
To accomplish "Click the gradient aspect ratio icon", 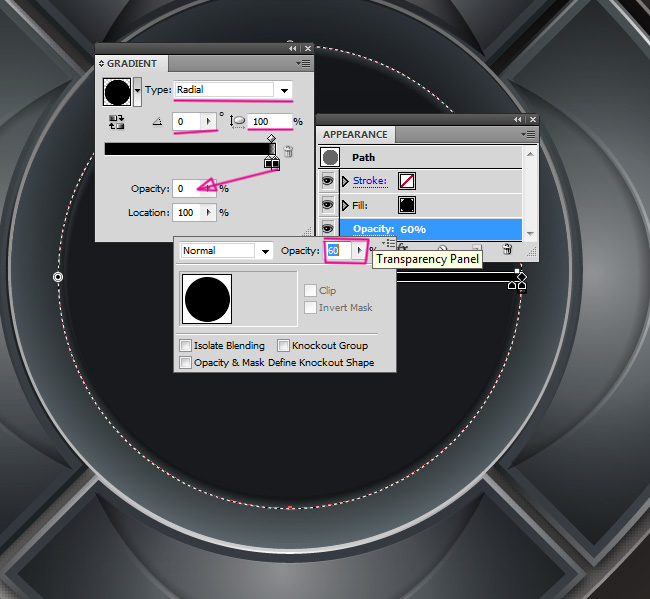I will pos(238,122).
